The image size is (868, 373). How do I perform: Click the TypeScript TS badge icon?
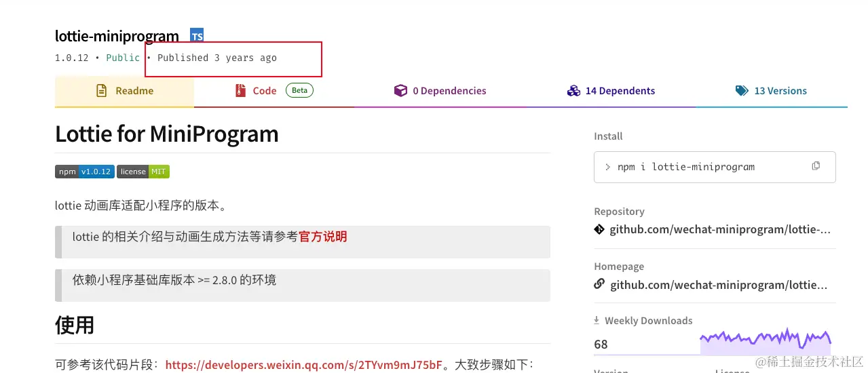(x=197, y=36)
